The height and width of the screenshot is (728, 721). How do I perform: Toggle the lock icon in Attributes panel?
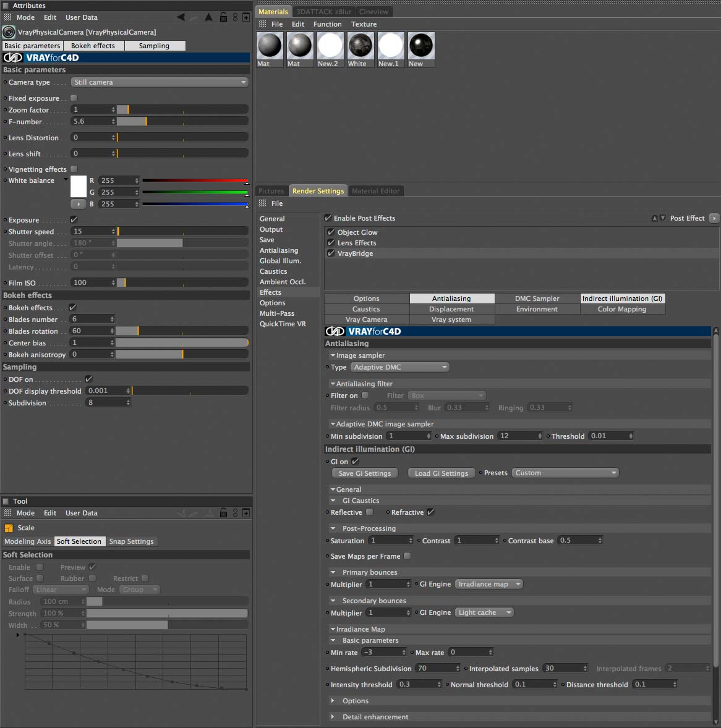[223, 17]
